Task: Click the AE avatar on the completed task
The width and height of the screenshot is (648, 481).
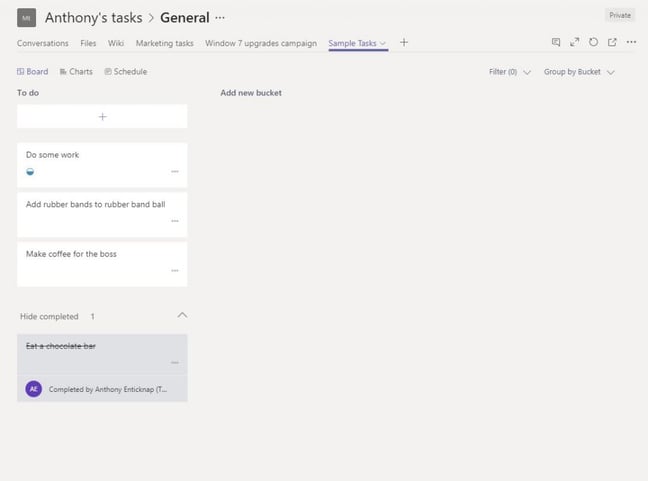Action: [x=34, y=389]
